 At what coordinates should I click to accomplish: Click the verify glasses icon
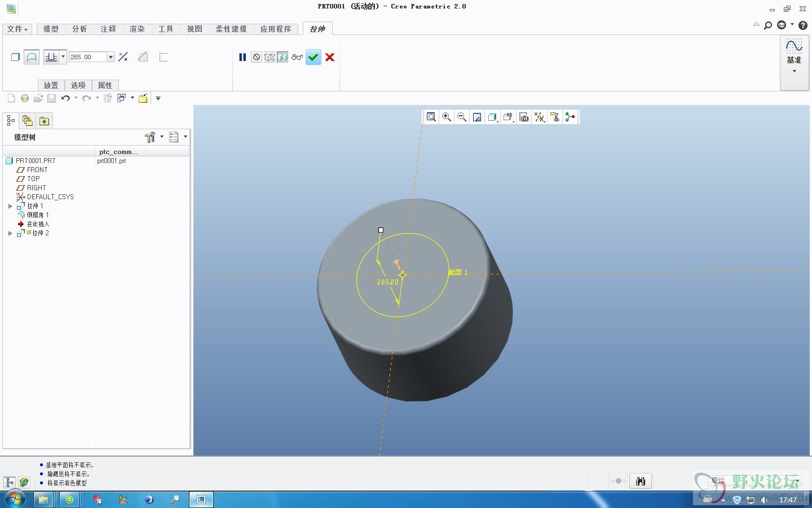tap(297, 57)
